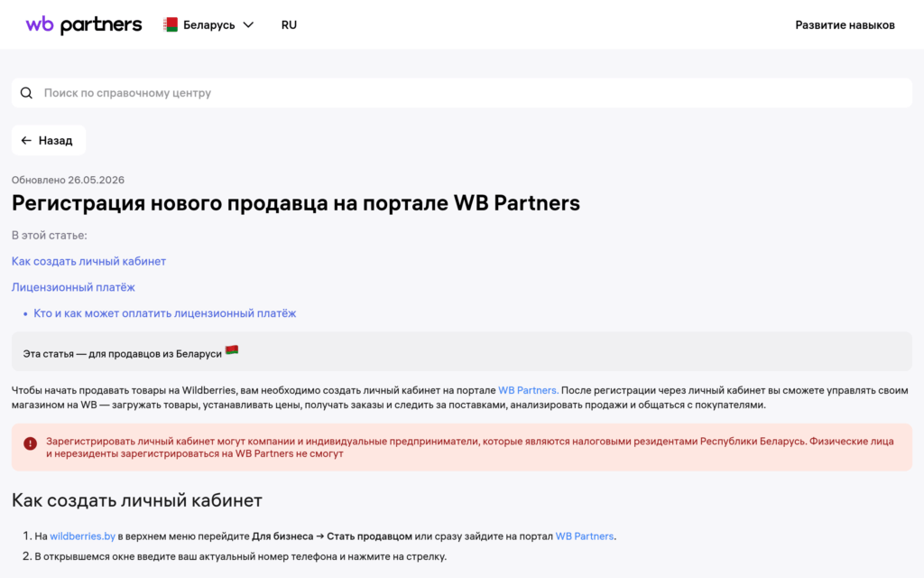
Task: Open the Развитие навыков menu item
Action: click(x=845, y=24)
